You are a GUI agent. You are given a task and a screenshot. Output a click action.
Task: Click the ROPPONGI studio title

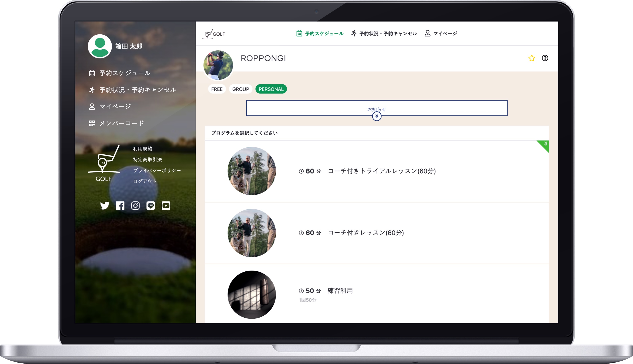(263, 58)
